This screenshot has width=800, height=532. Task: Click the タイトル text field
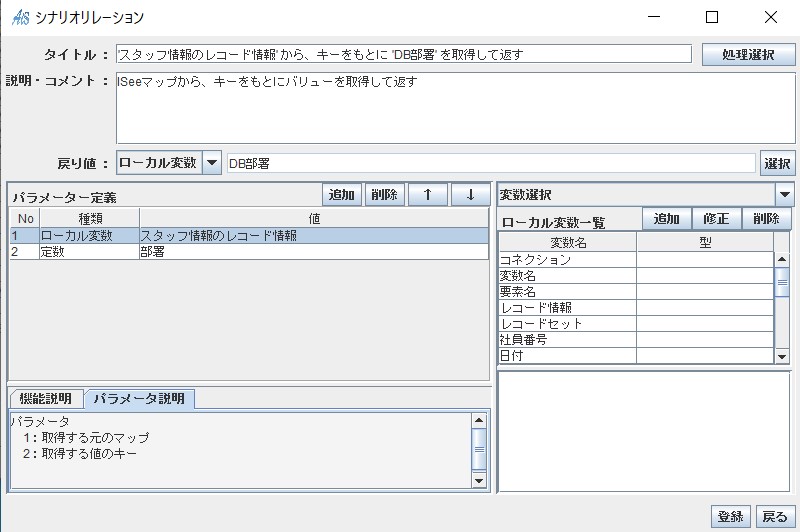403,54
